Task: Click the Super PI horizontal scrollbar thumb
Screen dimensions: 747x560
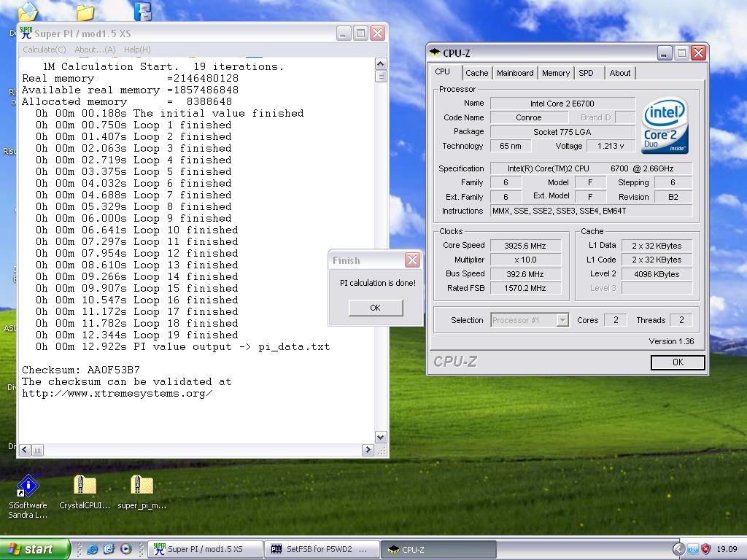Action: [x=38, y=450]
